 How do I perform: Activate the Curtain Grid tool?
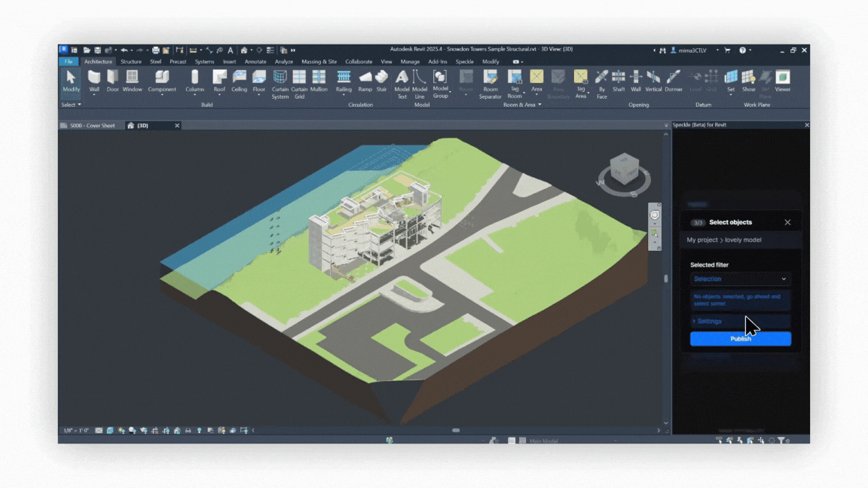(299, 84)
